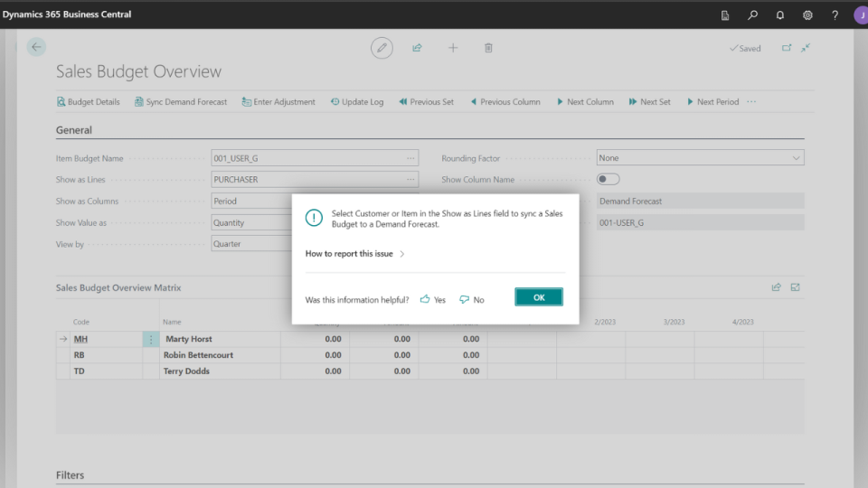Click the plus new record icon
Image resolution: width=868 pixels, height=488 pixels.
coord(453,48)
